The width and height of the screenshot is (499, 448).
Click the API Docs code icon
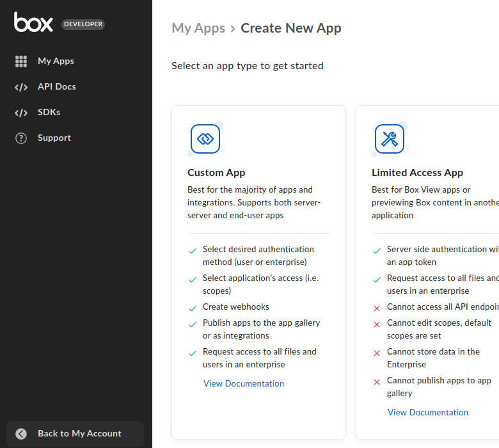click(x=21, y=87)
